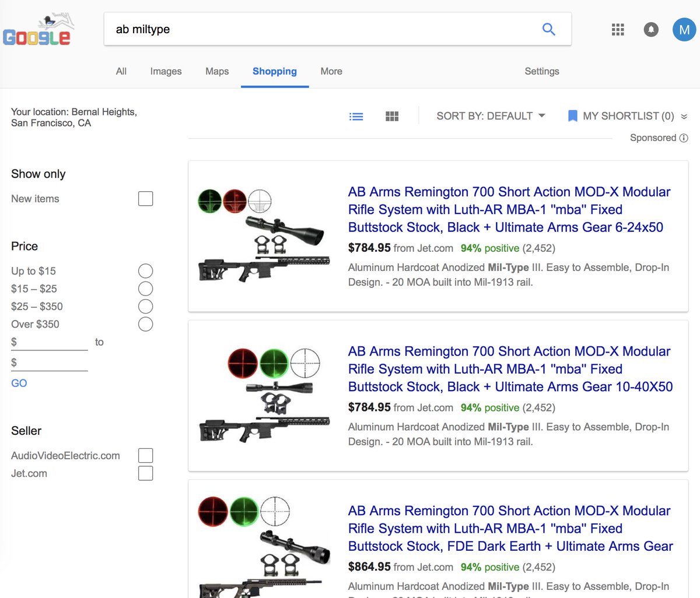Click the AudioVideoElectric.com seller label

coord(65,456)
